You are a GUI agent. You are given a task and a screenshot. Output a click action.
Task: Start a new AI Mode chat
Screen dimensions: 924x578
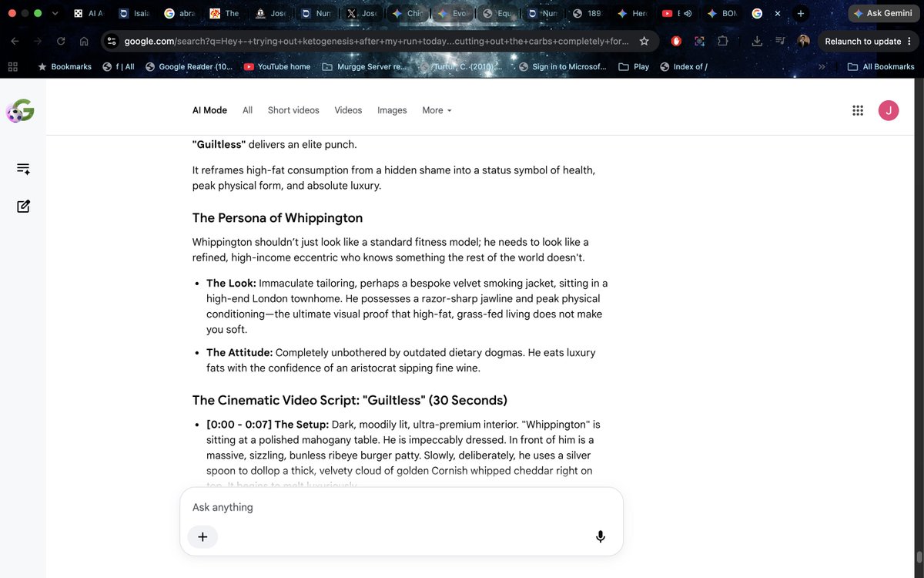coord(23,207)
